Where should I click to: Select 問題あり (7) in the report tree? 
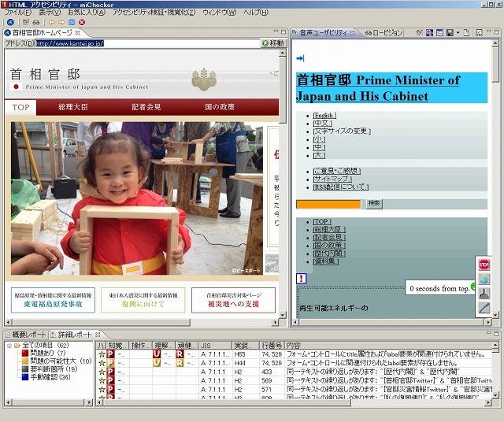[x=47, y=353]
